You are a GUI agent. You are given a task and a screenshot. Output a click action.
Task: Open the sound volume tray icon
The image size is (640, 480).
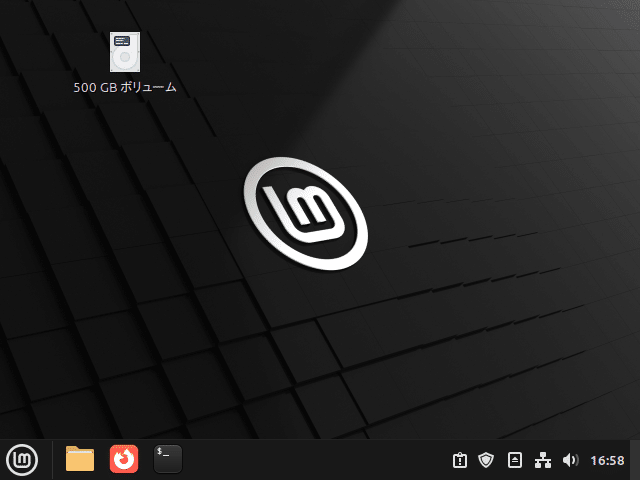tap(570, 460)
